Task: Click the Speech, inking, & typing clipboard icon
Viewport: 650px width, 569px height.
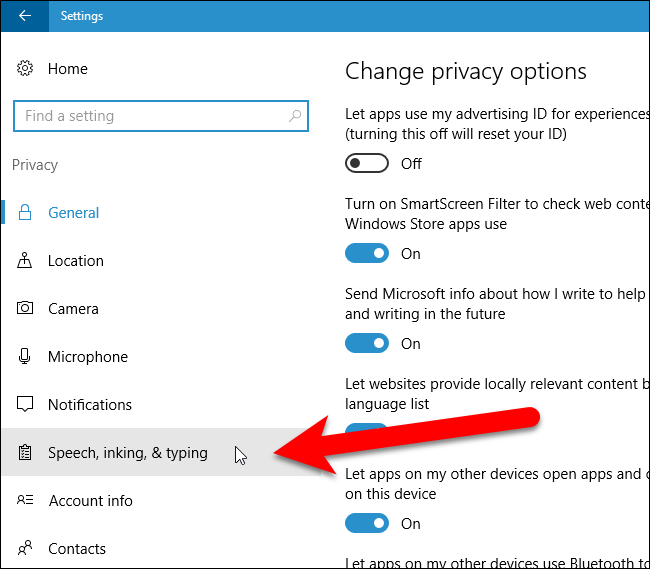Action: [26, 453]
